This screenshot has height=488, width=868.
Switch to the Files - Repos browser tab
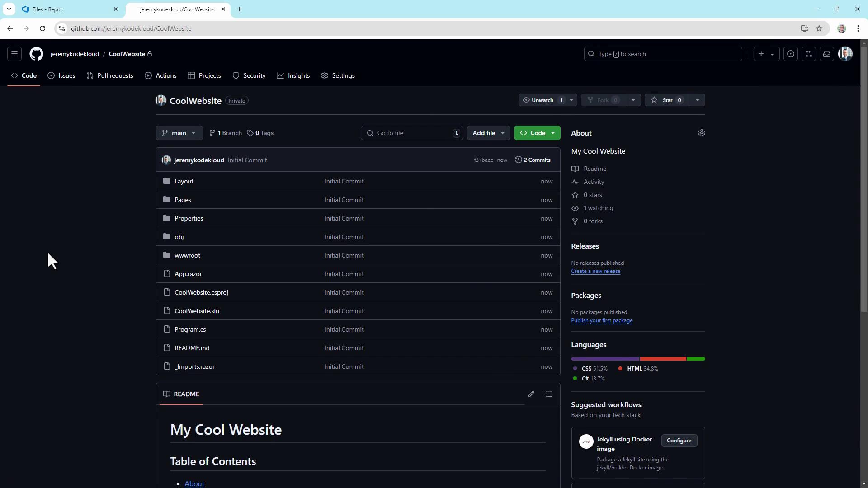pos(68,9)
